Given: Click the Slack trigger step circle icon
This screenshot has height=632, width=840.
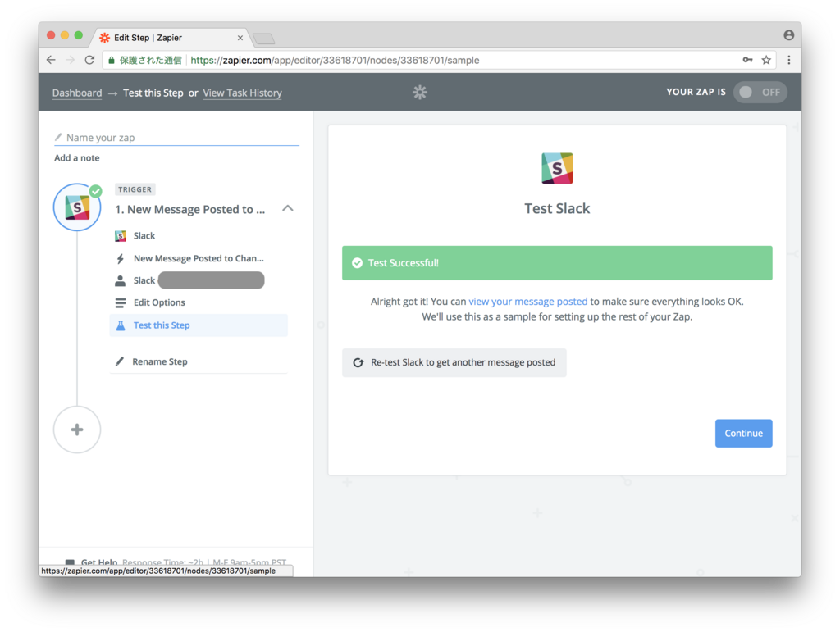Looking at the screenshot, I should 77,207.
